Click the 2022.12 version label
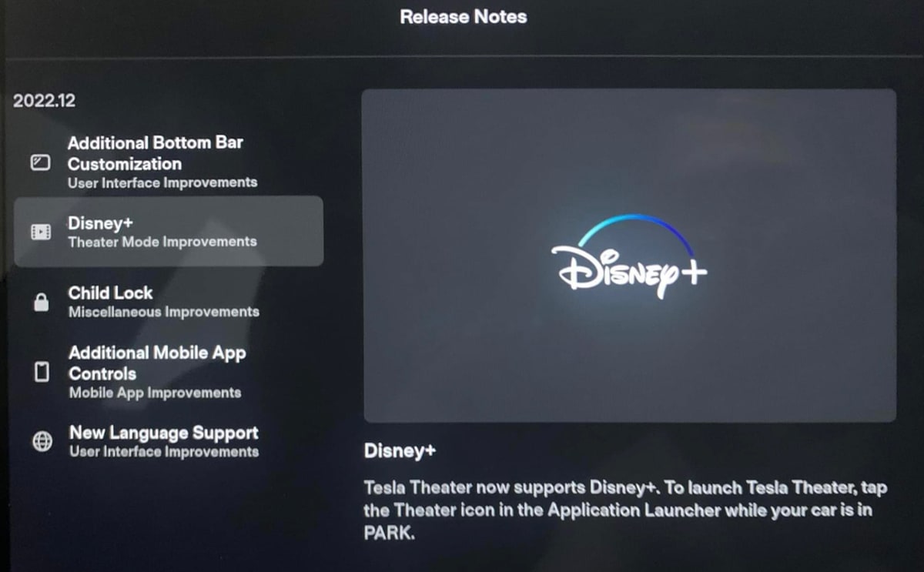The height and width of the screenshot is (572, 924). 45,101
